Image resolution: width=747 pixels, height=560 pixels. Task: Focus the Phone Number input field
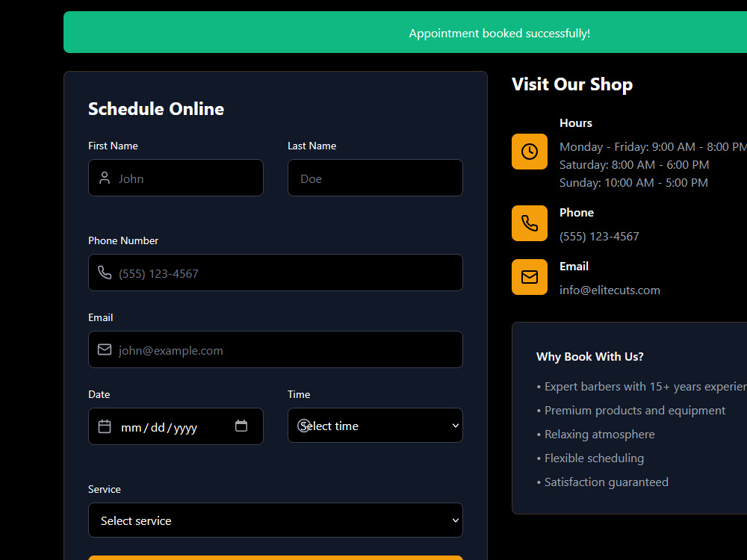pyautogui.click(x=276, y=273)
